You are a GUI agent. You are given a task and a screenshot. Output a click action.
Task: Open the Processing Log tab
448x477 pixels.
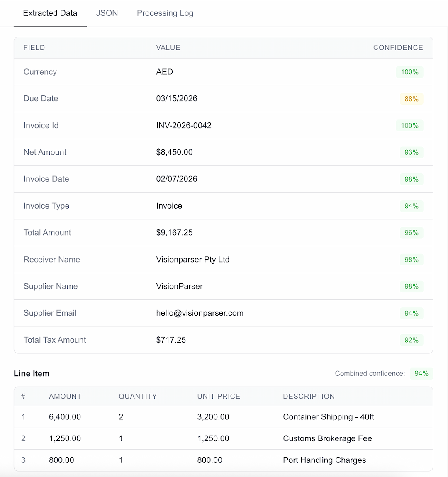(165, 13)
